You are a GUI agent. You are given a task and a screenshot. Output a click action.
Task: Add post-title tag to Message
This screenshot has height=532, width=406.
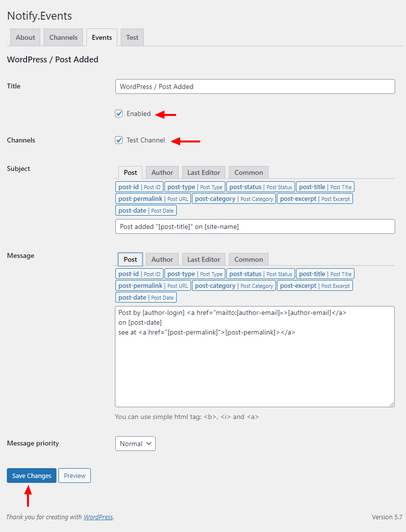pyautogui.click(x=325, y=274)
